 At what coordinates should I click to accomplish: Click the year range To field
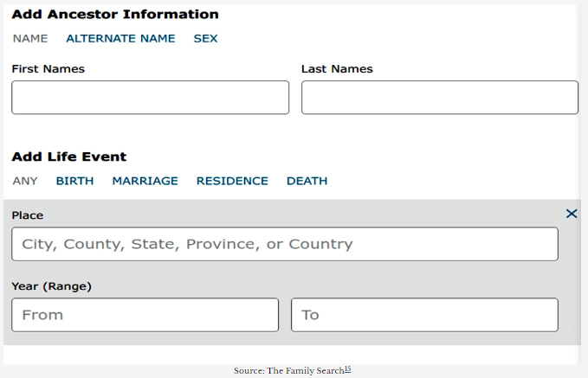pos(424,315)
